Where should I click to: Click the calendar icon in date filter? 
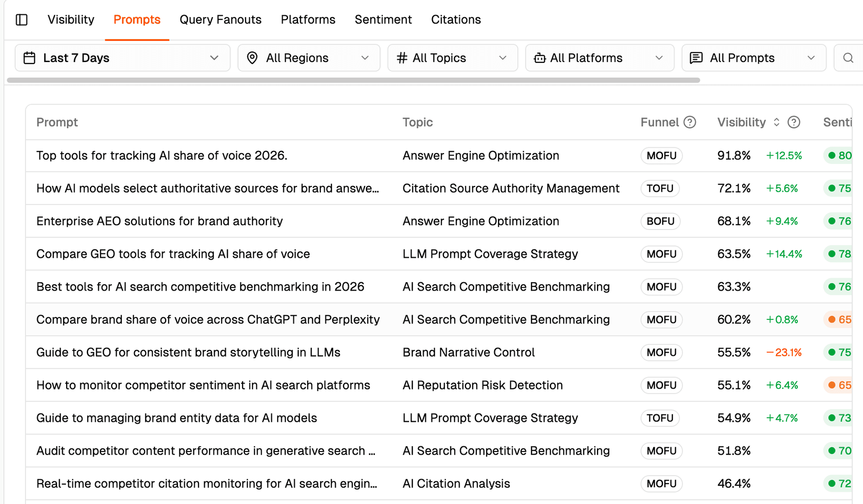click(29, 58)
